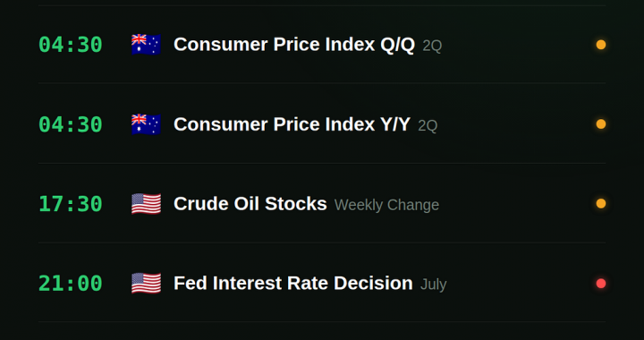Click red impact dot for Fed Rate Decision
The height and width of the screenshot is (340, 644).
coord(601,284)
